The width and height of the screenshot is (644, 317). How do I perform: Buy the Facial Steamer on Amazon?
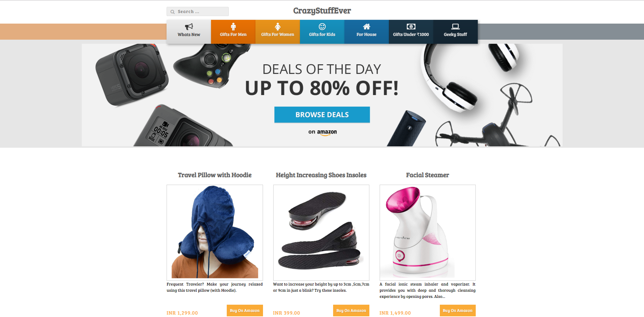click(458, 311)
